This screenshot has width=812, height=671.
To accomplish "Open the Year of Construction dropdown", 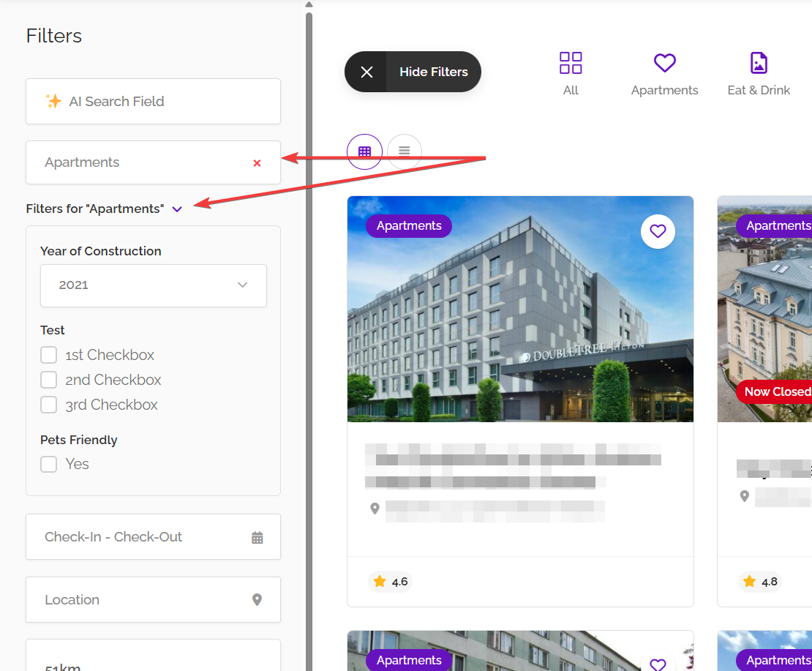I will coord(154,285).
